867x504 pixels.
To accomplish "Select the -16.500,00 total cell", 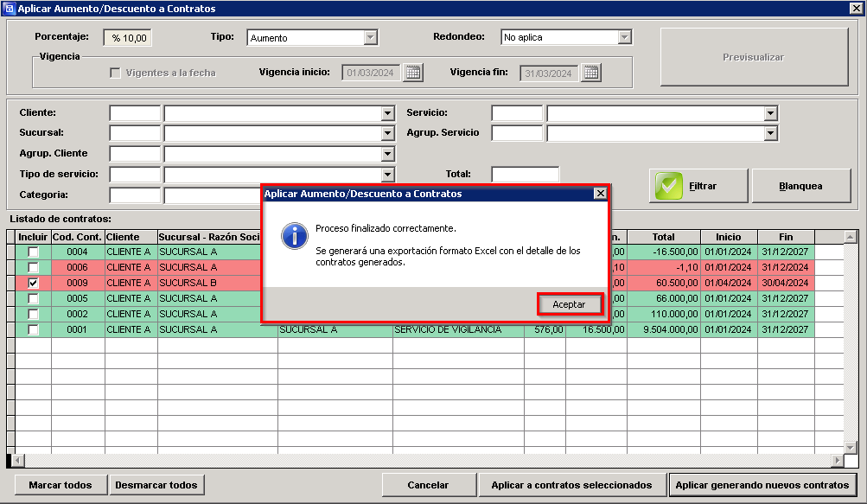I will [x=664, y=252].
